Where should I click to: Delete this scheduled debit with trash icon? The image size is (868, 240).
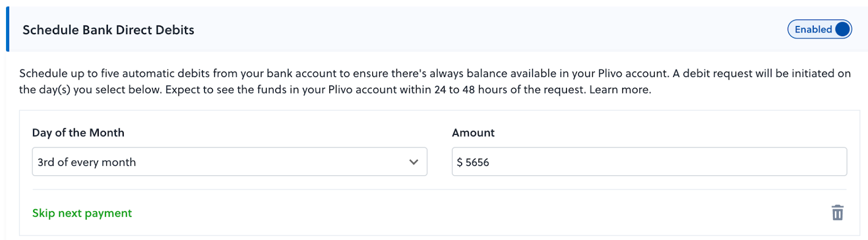(837, 212)
